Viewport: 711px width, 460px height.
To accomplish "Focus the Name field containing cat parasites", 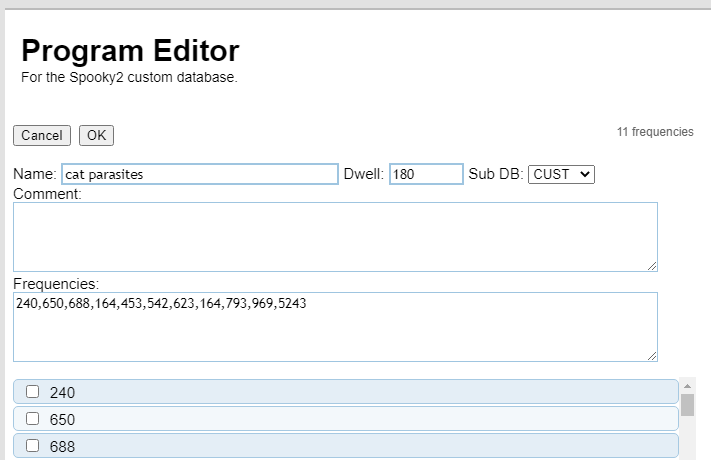I will pyautogui.click(x=200, y=174).
